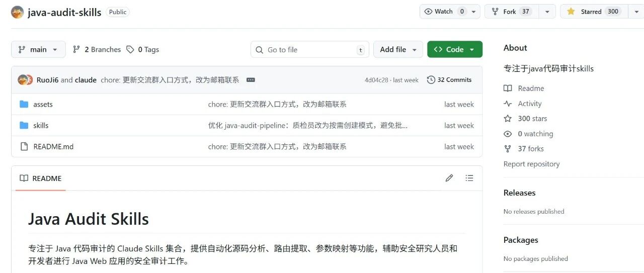Click the book icon beside the Readme sidebar link
644x273 pixels.
click(x=508, y=88)
